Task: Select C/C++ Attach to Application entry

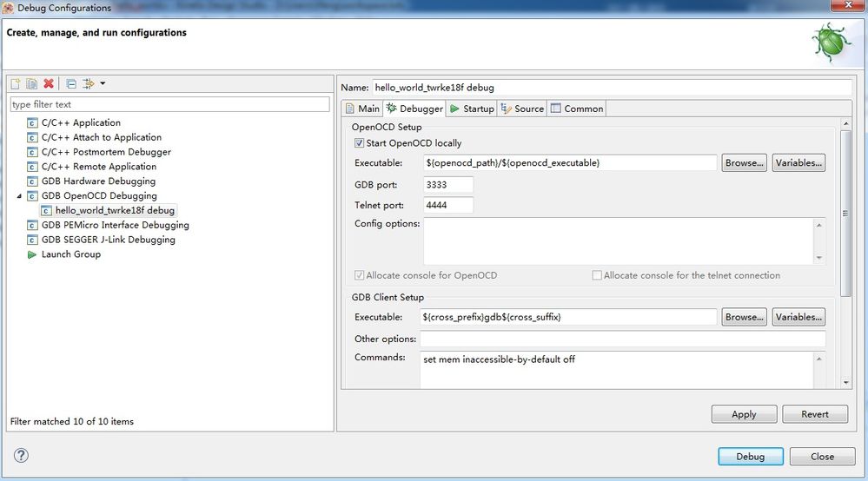Action: (x=102, y=137)
